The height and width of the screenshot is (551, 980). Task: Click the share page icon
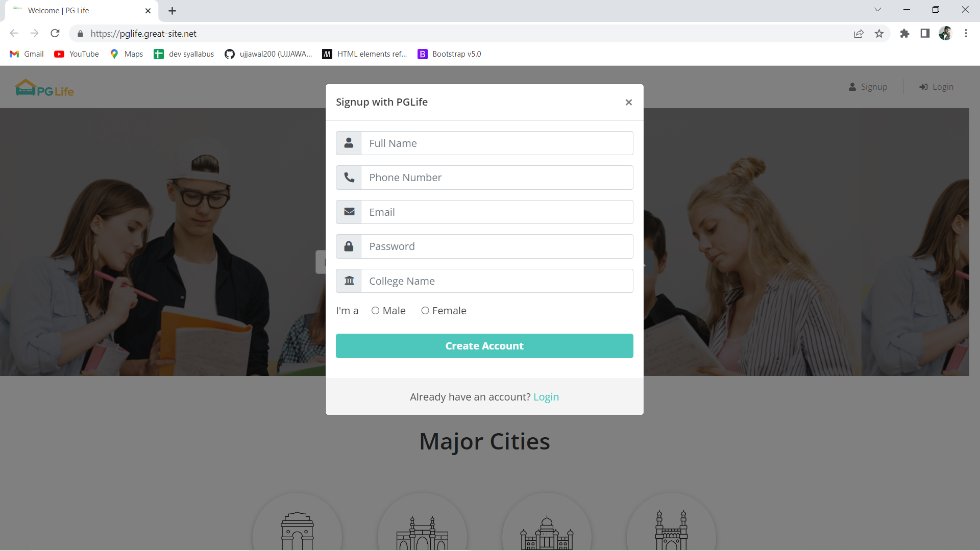[859, 34]
